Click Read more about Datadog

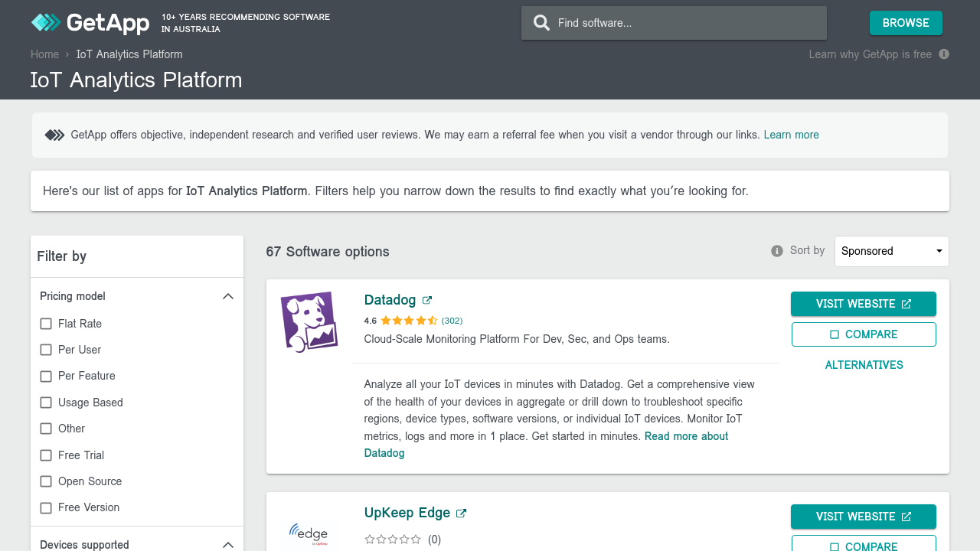[x=546, y=445]
